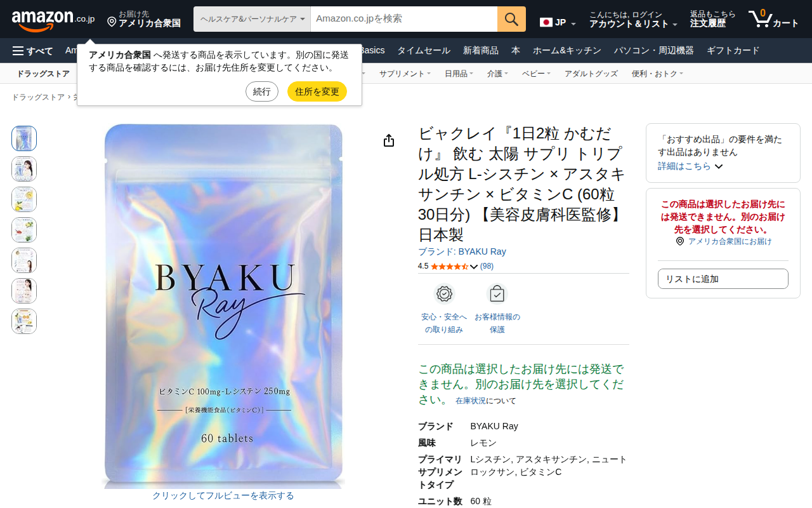Click the お客様情報の保護 shield icon

(497, 294)
